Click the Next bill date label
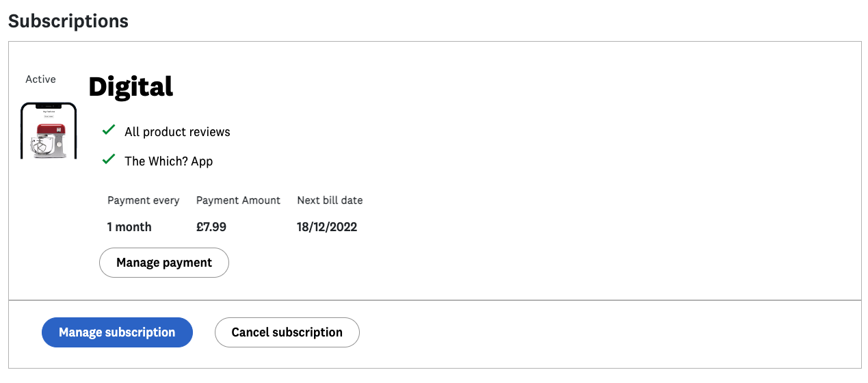This screenshot has width=868, height=383. [x=330, y=200]
